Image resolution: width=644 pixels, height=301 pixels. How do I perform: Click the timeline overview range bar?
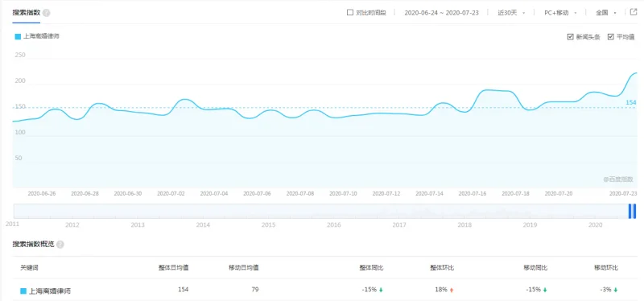[x=325, y=211]
